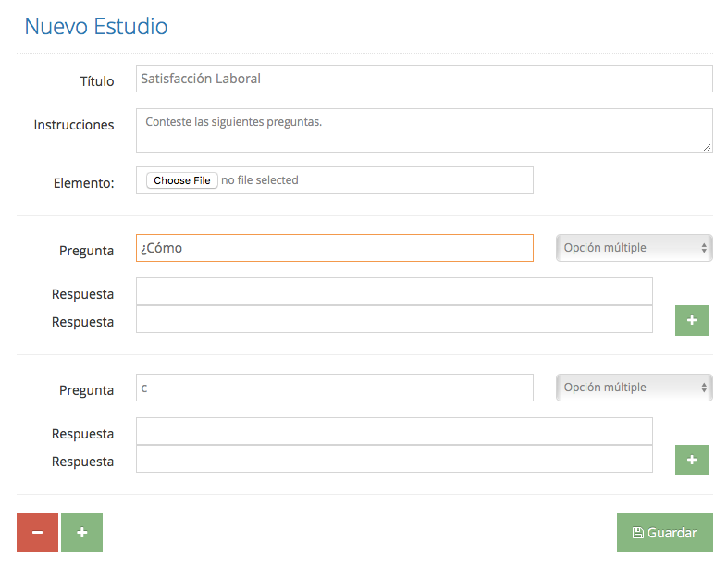This screenshot has height=567, width=728.
Task: Focus the second Pregunta field containing c
Action: click(x=335, y=388)
